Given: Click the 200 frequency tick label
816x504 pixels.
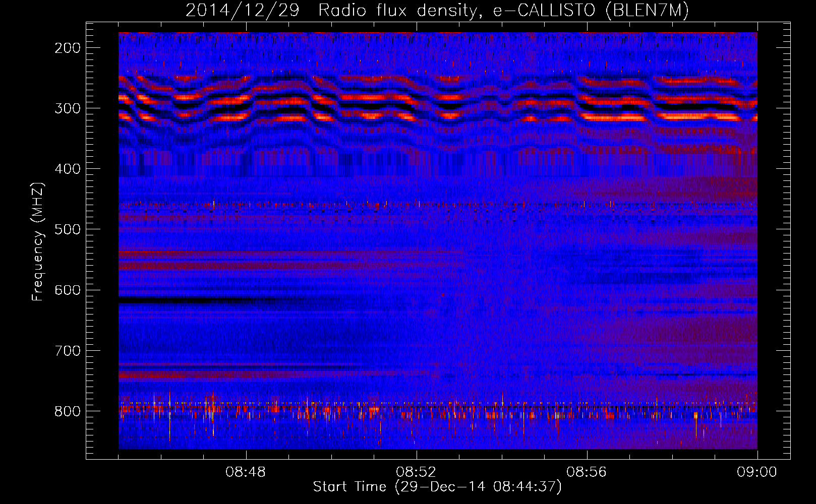Looking at the screenshot, I should coord(67,48).
